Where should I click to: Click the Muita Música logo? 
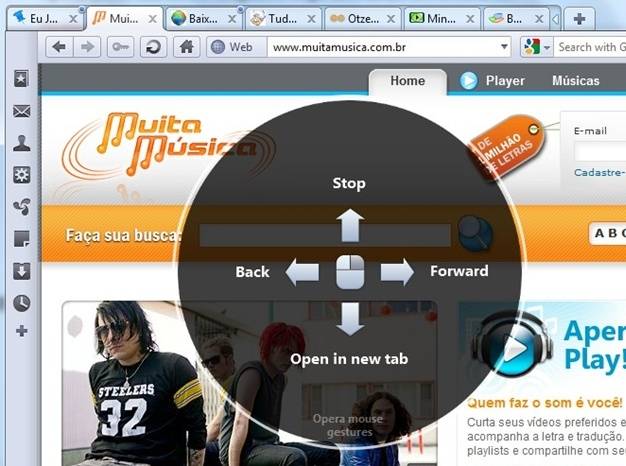pos(168,146)
